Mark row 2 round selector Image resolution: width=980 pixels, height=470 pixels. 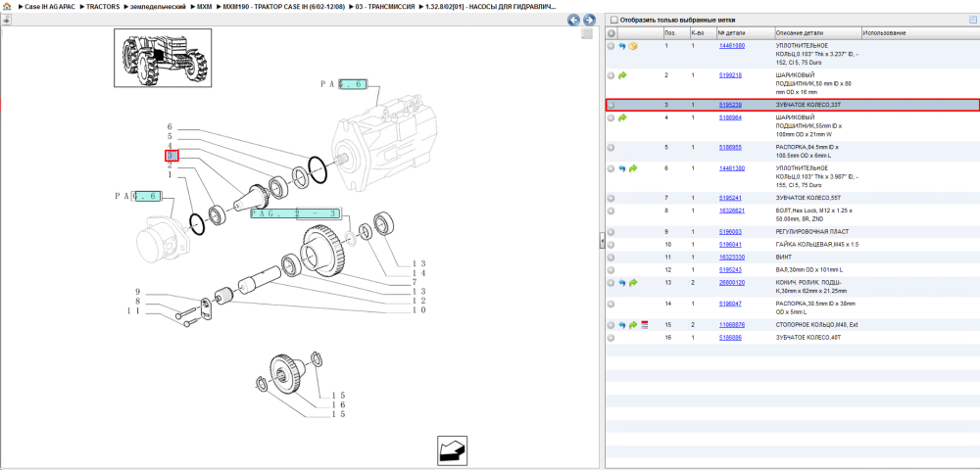point(612,74)
